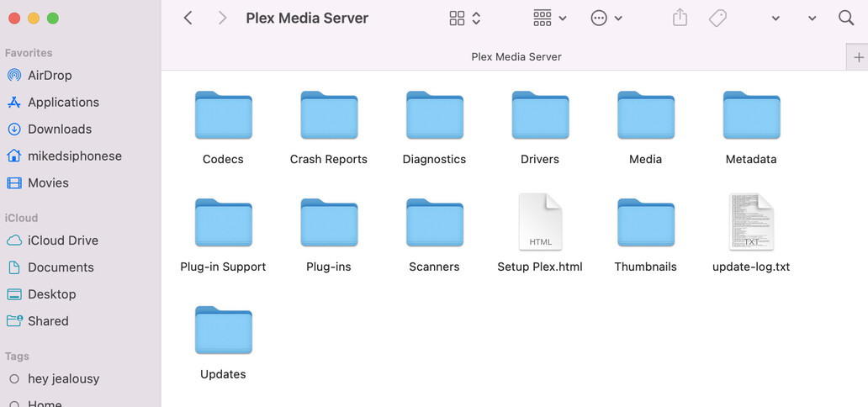
Task: Expand the Action menu chevron
Action: point(618,18)
